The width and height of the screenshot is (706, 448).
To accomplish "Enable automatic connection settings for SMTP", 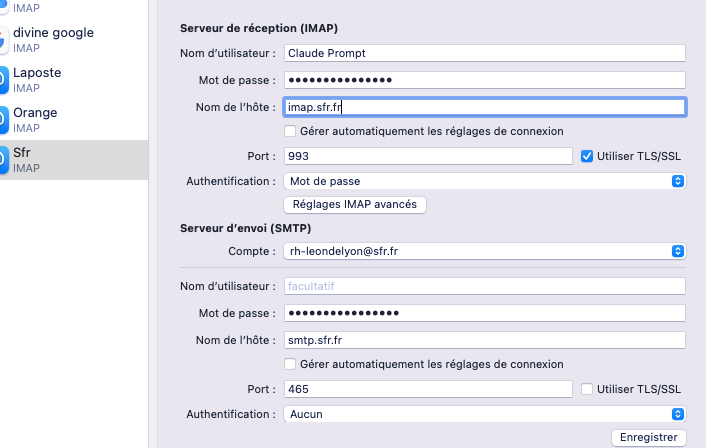I will 290,364.
